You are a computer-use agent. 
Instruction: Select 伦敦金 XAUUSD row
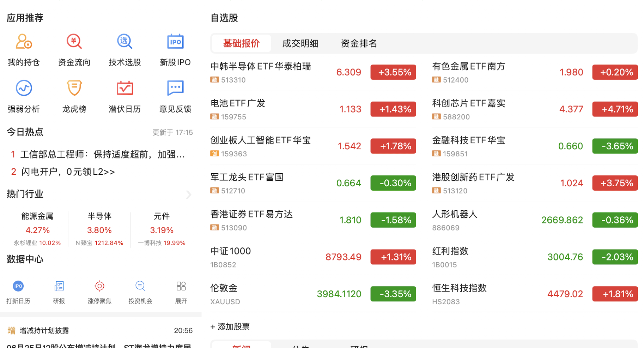(x=313, y=294)
